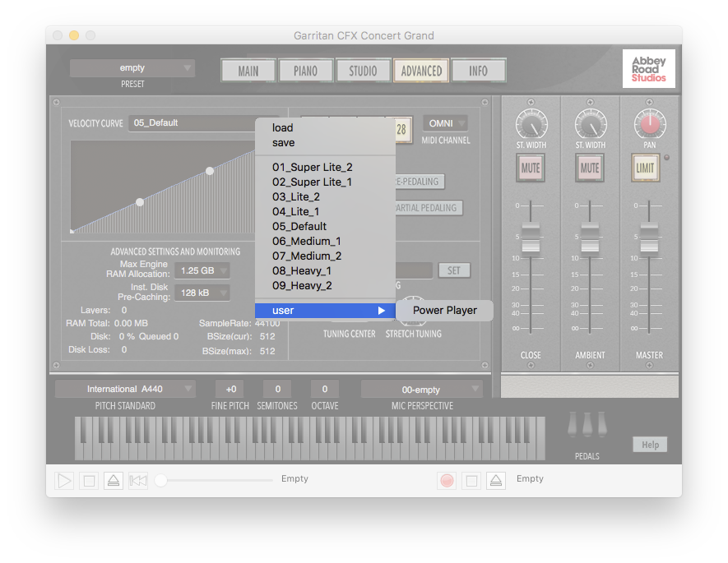
Task: Switch to the STUDIO tab
Action: click(x=363, y=71)
